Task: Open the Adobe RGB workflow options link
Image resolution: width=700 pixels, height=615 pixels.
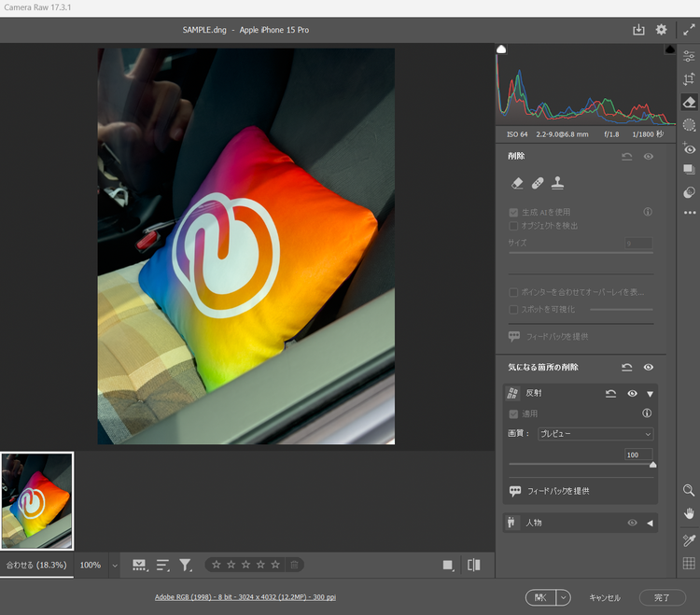Action: (x=245, y=597)
